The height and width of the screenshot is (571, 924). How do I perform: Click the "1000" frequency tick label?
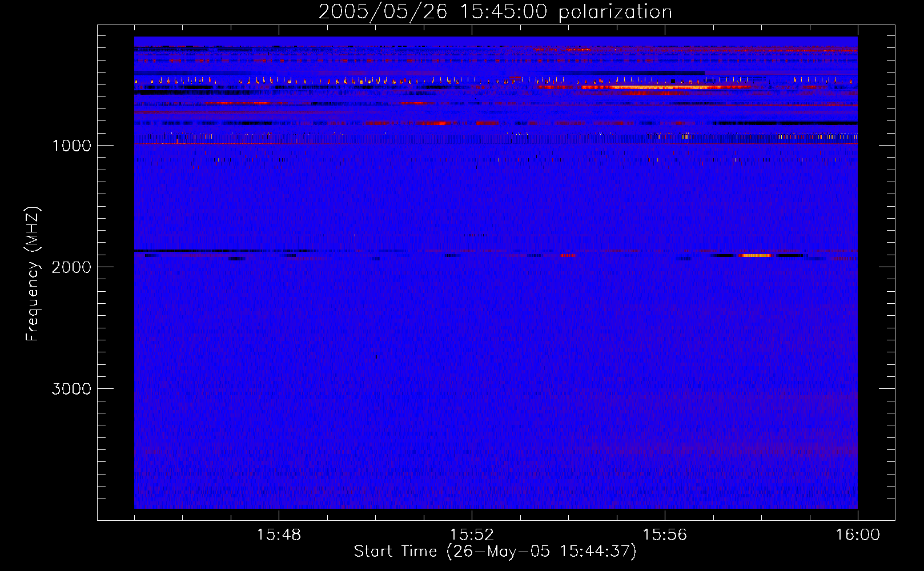click(71, 146)
